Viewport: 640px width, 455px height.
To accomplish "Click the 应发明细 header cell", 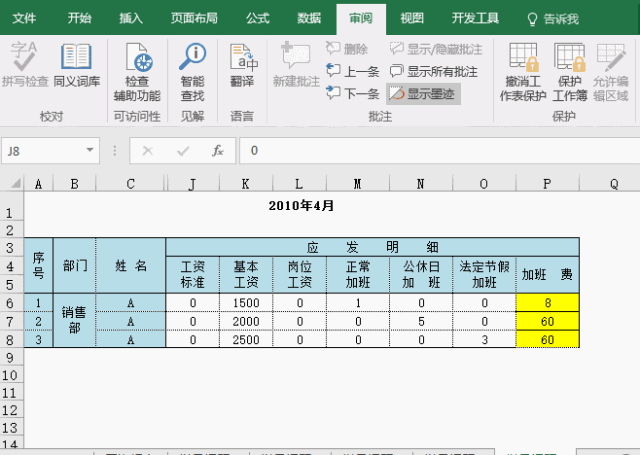I will pos(372,247).
